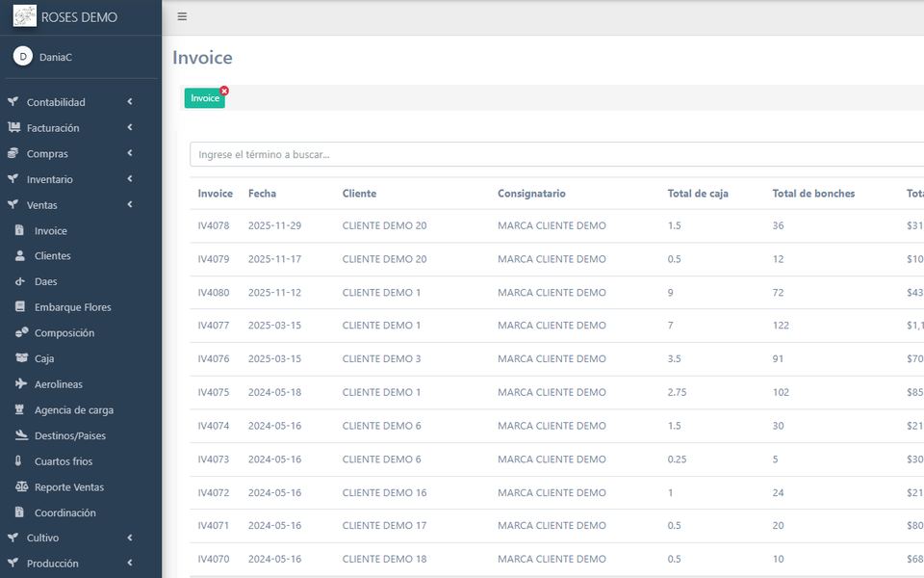Click the Clientes person icon

coord(20,255)
